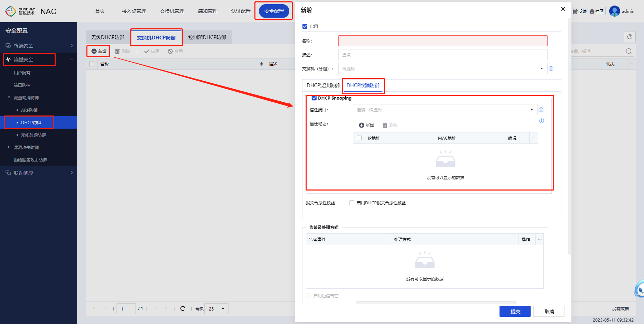Click the 提交 (submit) button
This screenshot has height=324, width=644.
click(515, 311)
